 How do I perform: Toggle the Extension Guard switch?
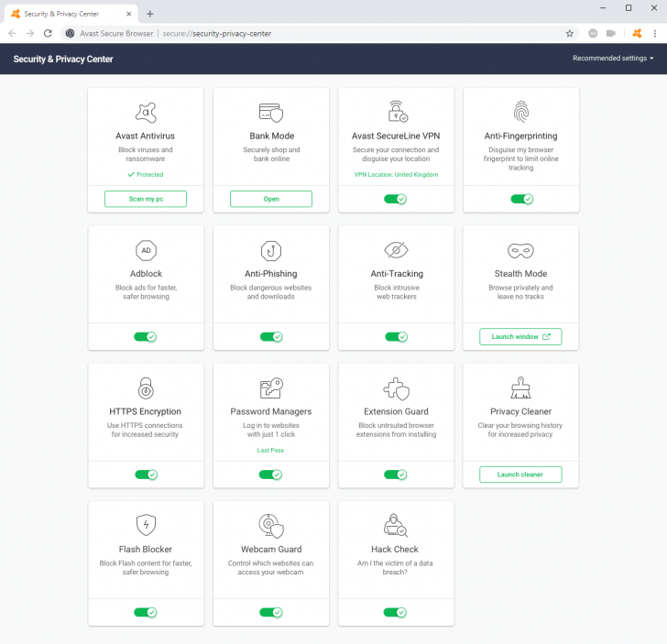tap(395, 475)
